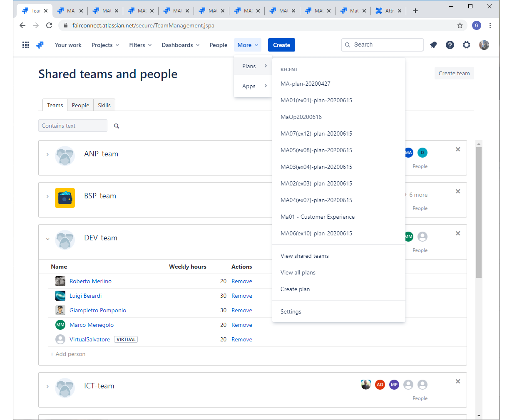Select the Teams tab
This screenshot has width=512, height=420.
(x=55, y=105)
